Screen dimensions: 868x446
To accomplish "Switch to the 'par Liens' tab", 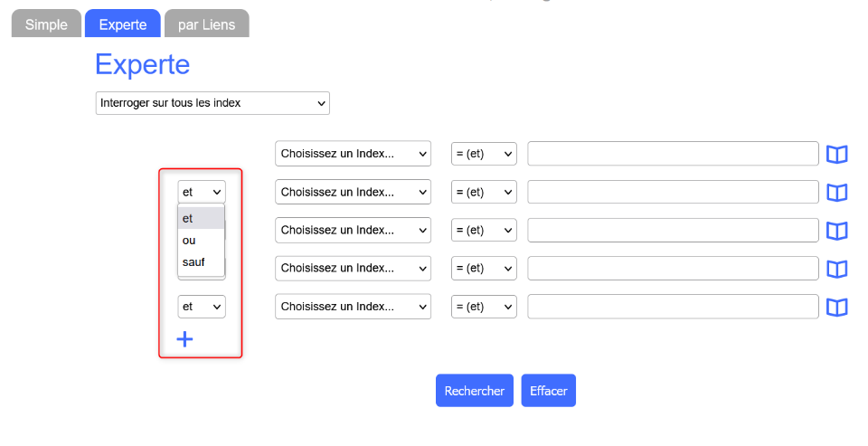I will (206, 24).
